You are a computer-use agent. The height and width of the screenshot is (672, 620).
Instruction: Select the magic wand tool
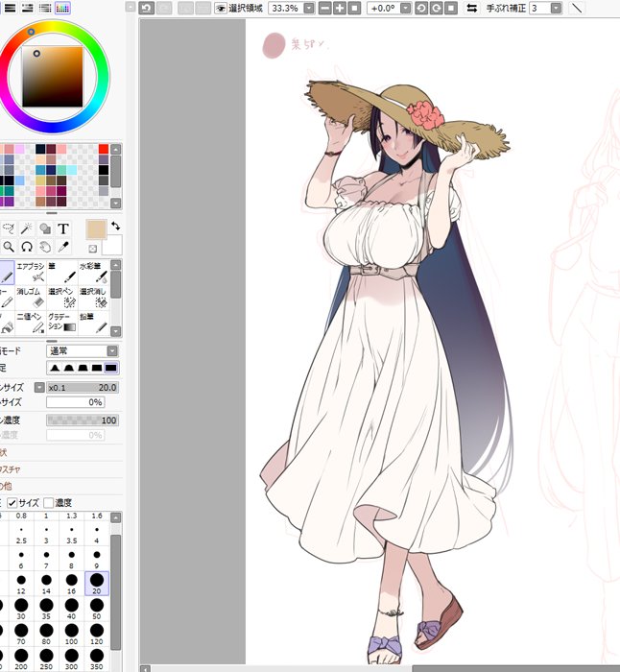pos(27,228)
